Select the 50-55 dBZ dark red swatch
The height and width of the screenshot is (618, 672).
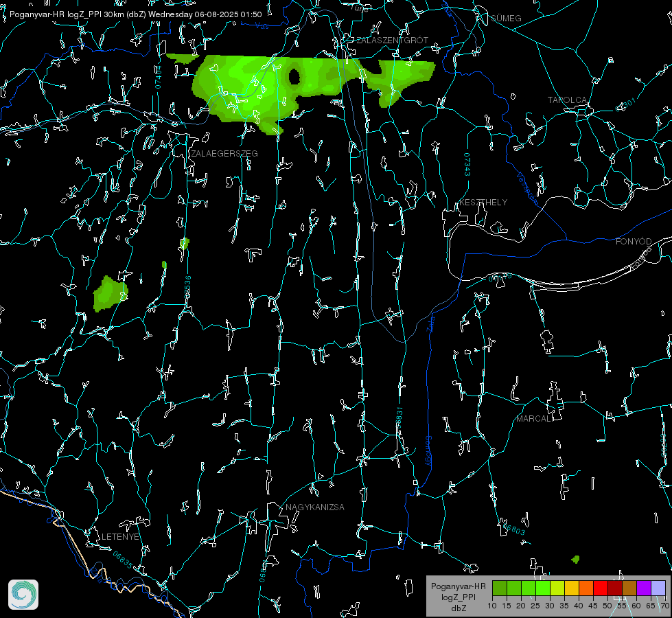click(x=614, y=588)
